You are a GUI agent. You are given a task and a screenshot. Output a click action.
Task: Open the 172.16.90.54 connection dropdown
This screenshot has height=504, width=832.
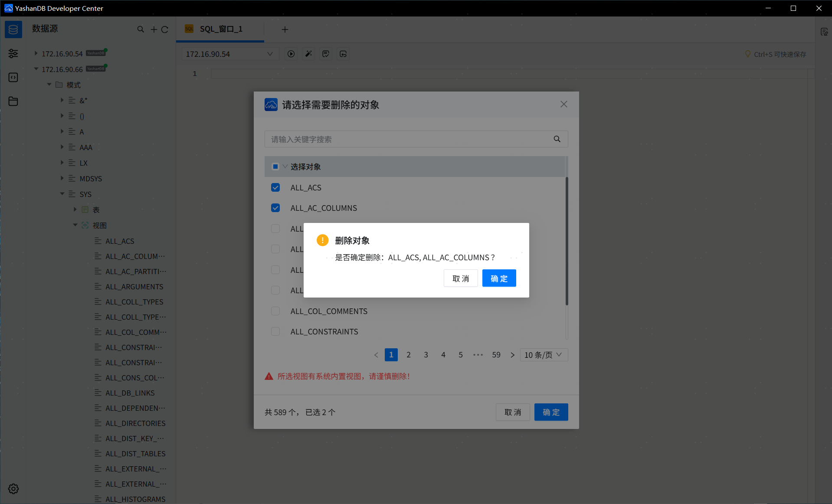click(229, 54)
